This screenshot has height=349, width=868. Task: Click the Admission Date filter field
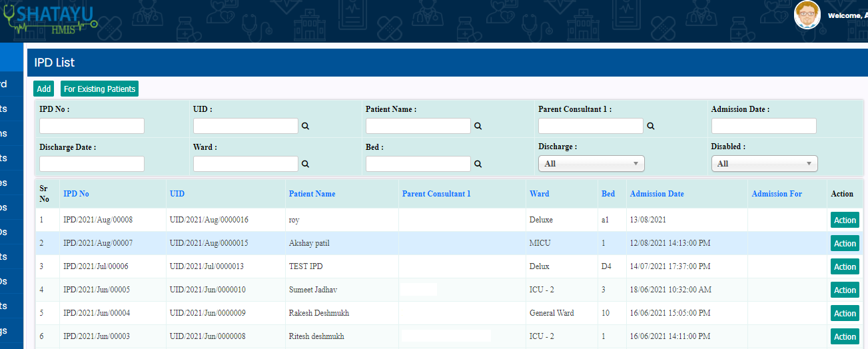[x=763, y=126]
